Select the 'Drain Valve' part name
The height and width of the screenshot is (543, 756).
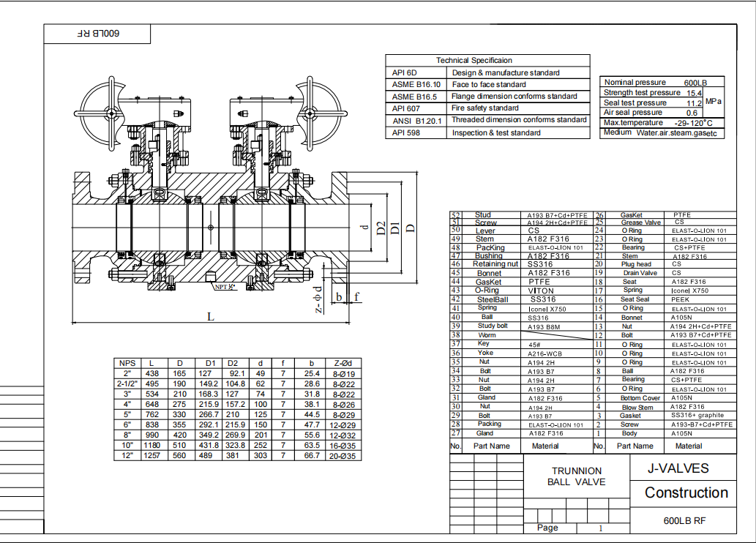pos(640,273)
